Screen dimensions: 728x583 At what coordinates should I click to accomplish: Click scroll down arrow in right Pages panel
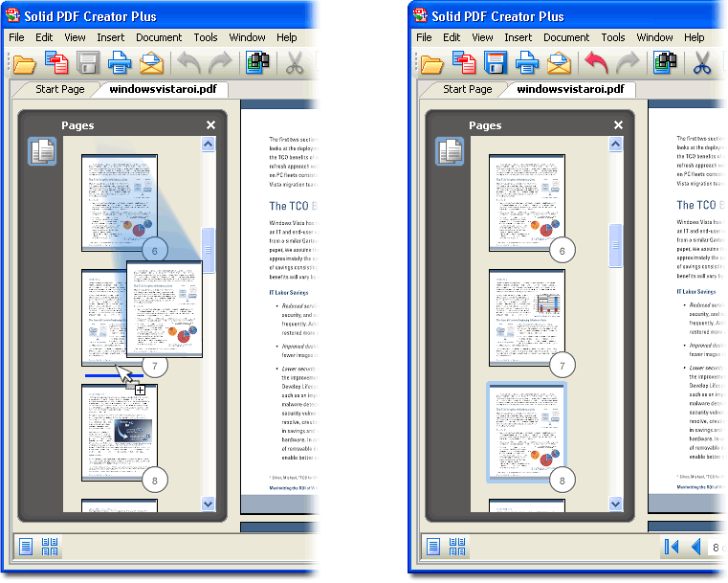[615, 504]
